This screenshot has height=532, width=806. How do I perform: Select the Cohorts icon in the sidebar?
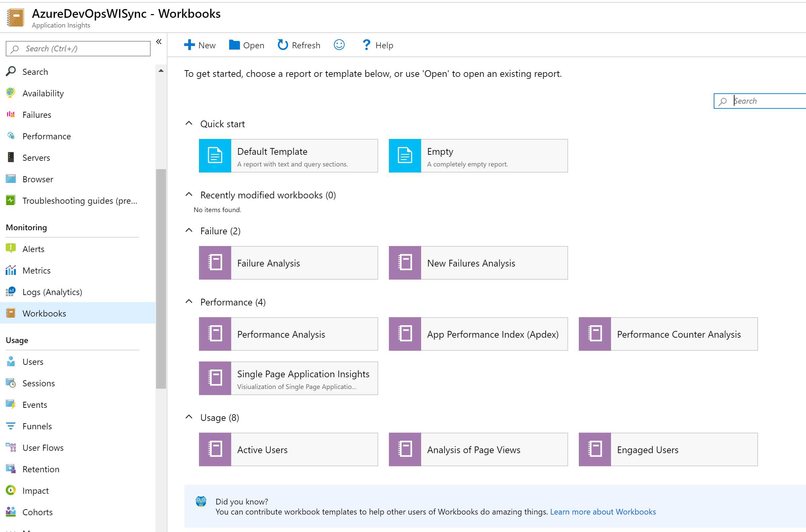[x=10, y=512]
